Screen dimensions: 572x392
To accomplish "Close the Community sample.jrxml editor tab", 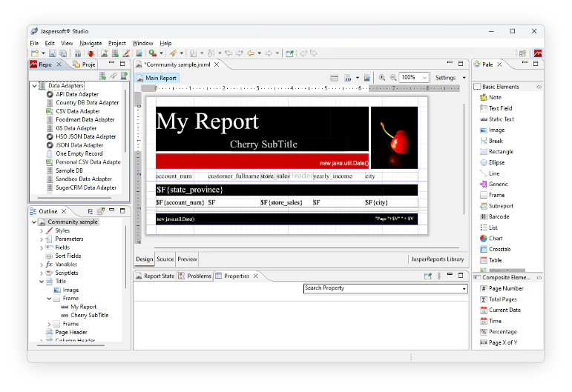I will click(x=217, y=64).
